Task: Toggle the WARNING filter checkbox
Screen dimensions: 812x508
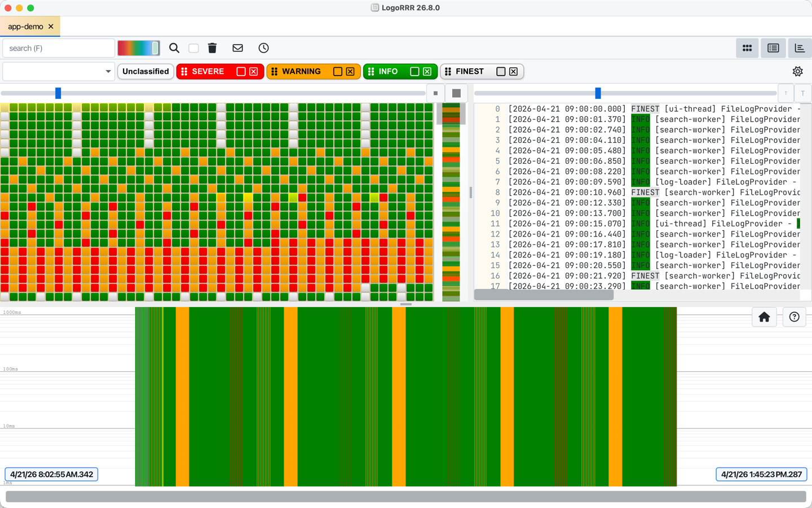Action: tap(337, 72)
